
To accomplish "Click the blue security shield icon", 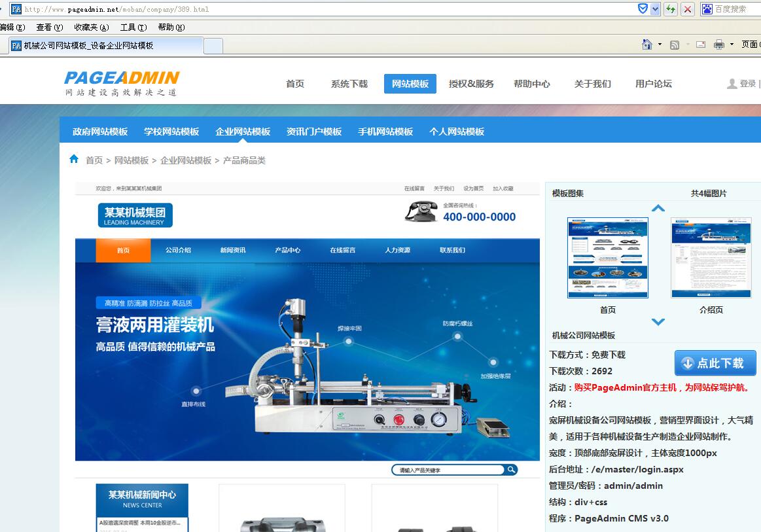I will 643,9.
